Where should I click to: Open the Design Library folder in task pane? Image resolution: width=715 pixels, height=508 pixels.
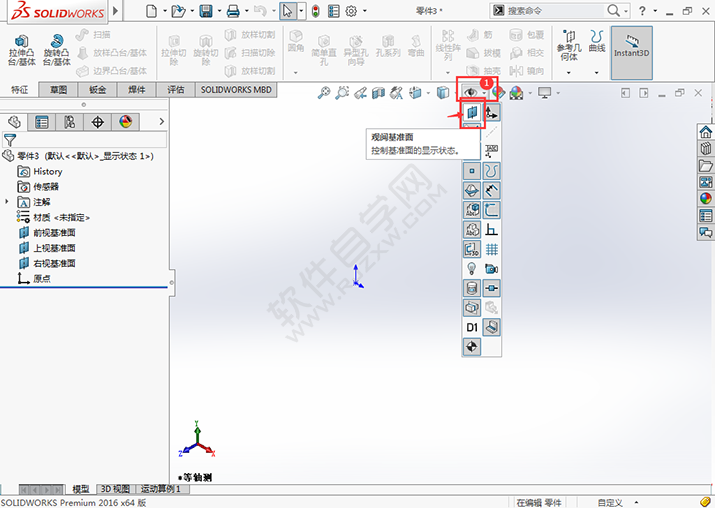[706, 165]
